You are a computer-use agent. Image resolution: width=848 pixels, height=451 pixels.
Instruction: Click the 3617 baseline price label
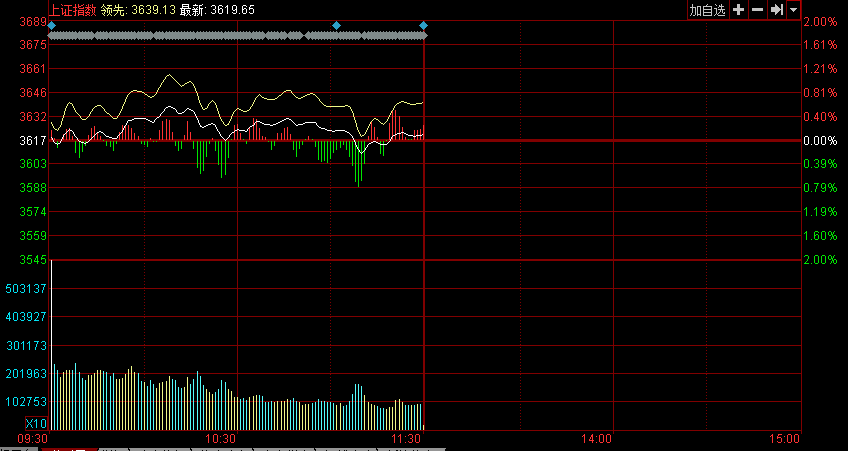(33, 141)
